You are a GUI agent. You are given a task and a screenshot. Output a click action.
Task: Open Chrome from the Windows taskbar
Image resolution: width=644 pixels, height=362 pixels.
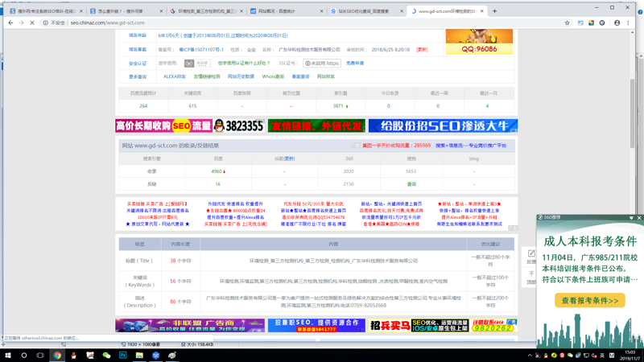[x=57, y=355]
